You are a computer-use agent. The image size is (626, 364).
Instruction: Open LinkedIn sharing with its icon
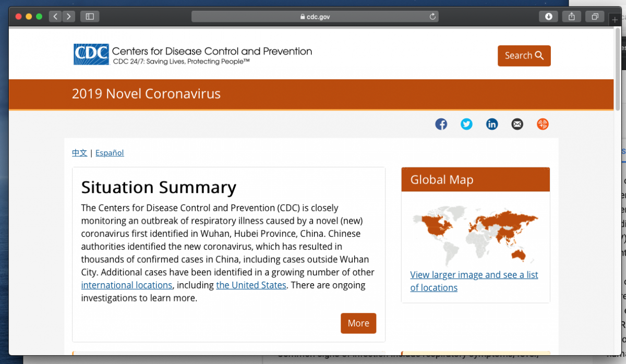tap(492, 124)
